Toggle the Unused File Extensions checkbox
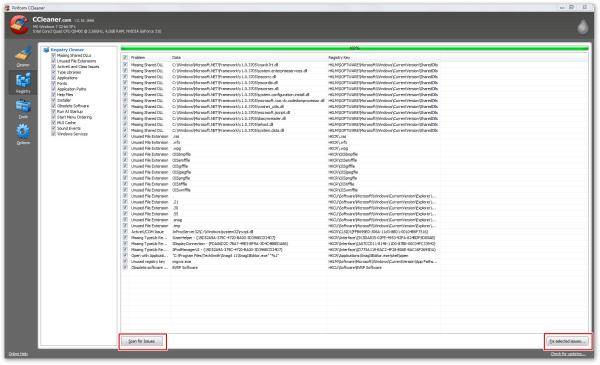The height and width of the screenshot is (365, 600). 54,61
